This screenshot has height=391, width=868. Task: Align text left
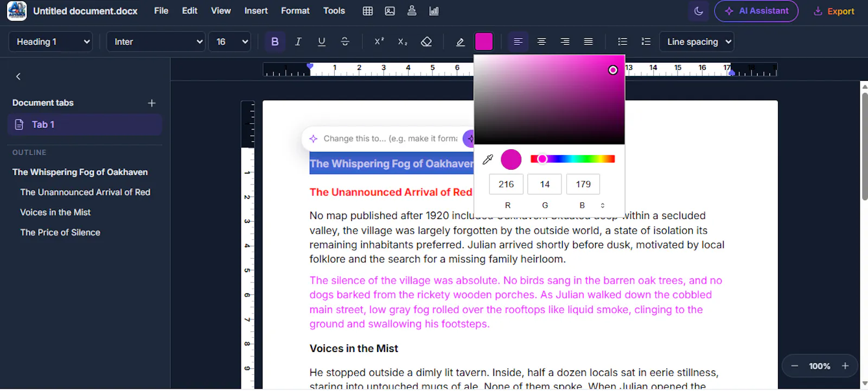(518, 42)
